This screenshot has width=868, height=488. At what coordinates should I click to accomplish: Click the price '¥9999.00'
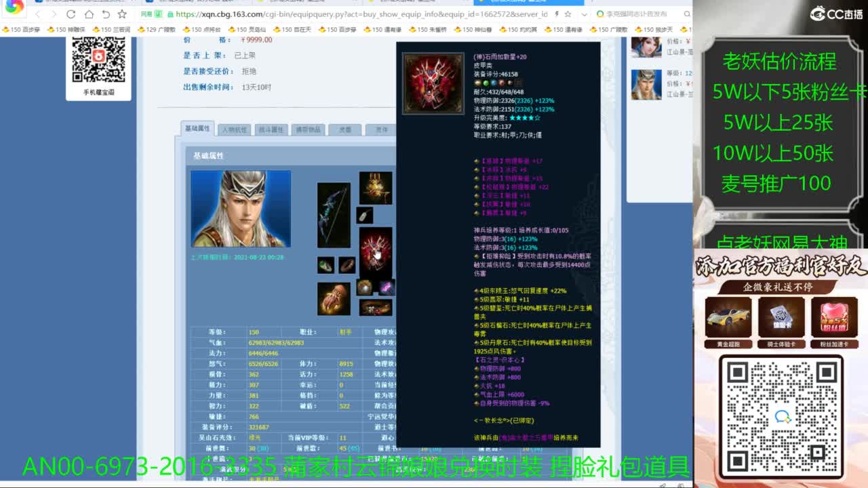point(256,40)
